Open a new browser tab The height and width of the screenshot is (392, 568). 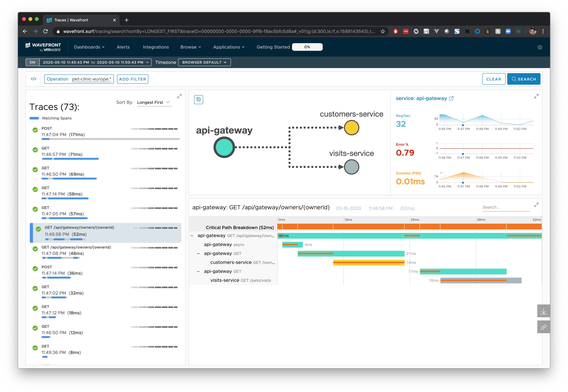coord(127,20)
